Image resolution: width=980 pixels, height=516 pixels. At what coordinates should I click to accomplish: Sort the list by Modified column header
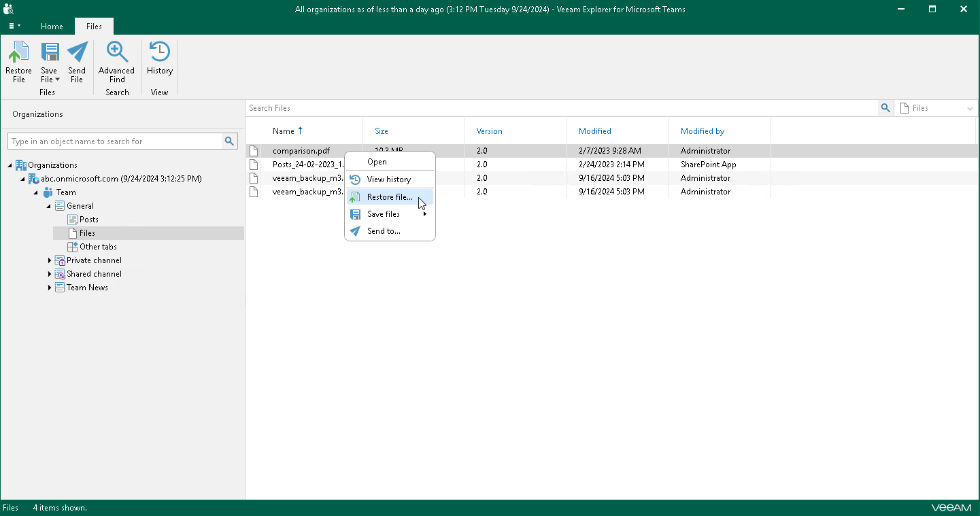pos(594,131)
